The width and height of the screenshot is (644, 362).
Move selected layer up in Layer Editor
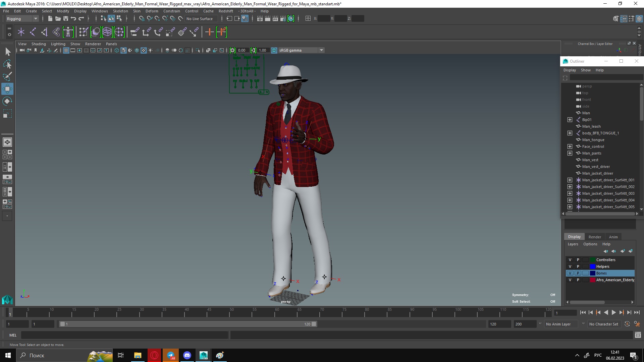(x=606, y=251)
